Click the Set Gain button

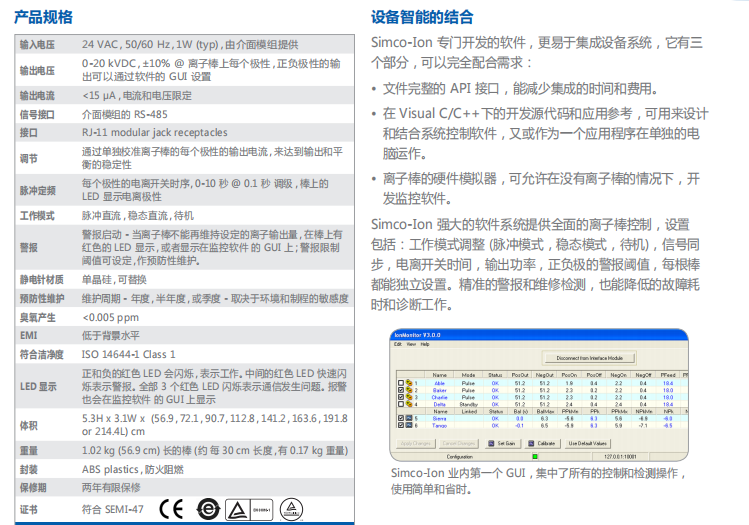click(503, 443)
